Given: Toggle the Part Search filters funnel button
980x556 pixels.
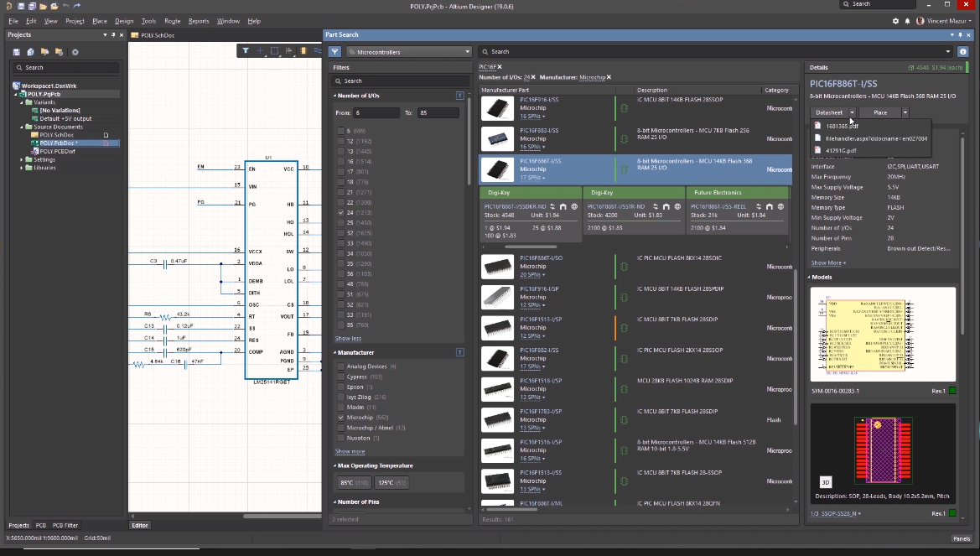Looking at the screenshot, I should 335,52.
